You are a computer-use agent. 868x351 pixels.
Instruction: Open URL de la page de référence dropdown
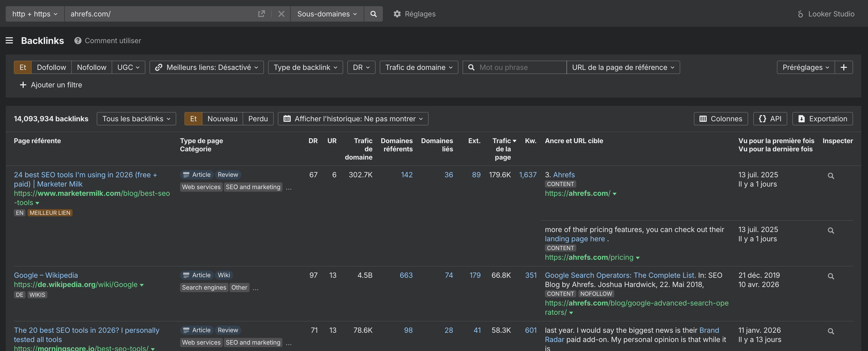[x=623, y=67]
